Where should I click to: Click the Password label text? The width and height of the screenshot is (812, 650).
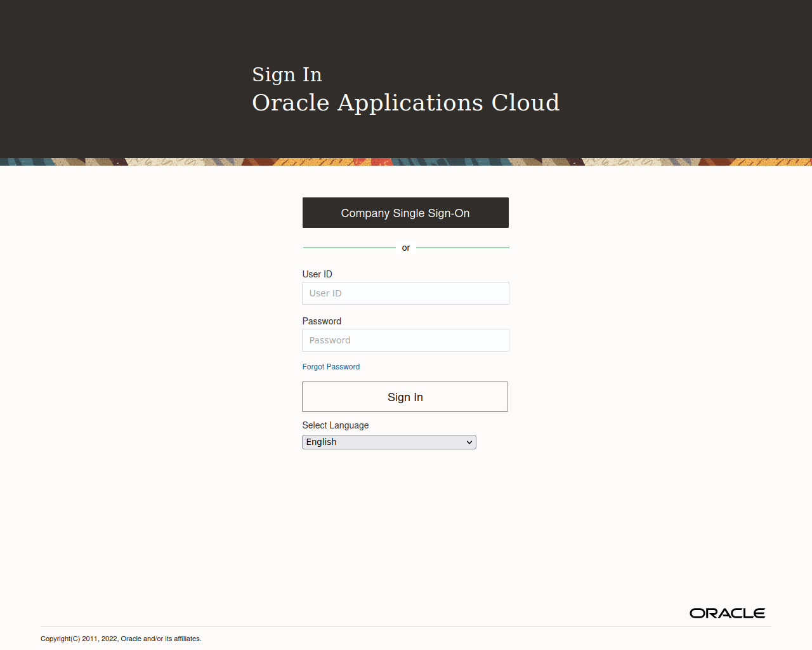pos(322,321)
